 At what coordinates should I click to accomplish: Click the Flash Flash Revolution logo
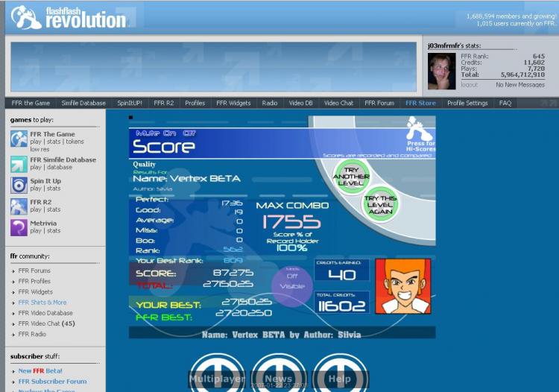pyautogui.click(x=68, y=17)
